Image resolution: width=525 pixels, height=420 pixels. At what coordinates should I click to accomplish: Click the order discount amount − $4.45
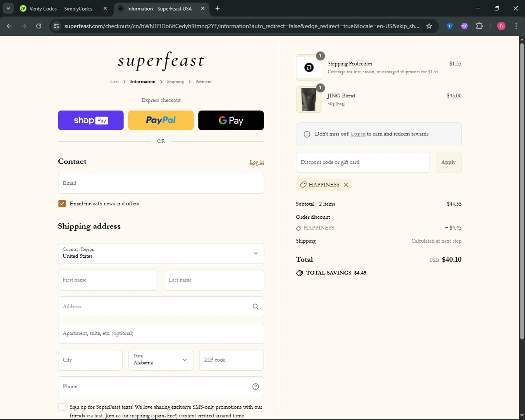(453, 227)
